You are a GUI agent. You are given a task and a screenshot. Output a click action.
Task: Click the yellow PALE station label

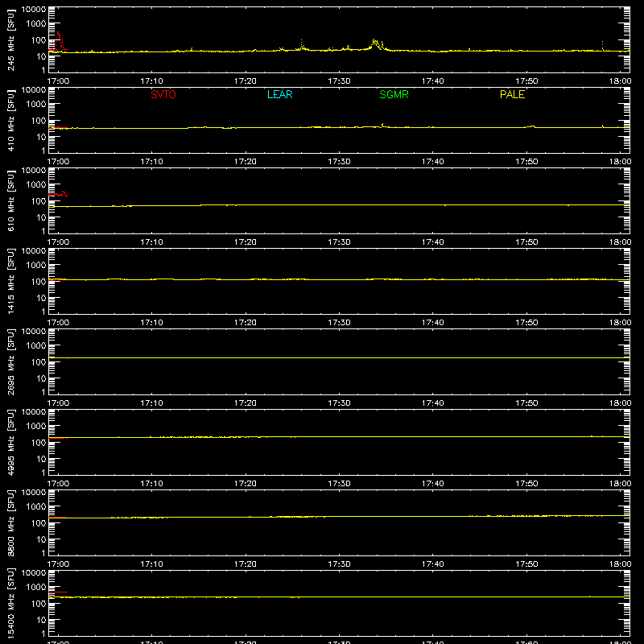512,94
